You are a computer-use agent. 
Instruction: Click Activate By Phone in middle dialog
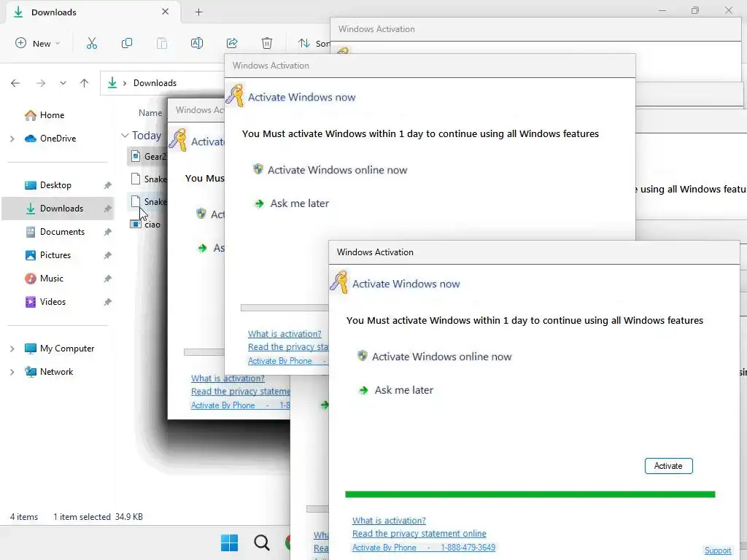pyautogui.click(x=279, y=361)
